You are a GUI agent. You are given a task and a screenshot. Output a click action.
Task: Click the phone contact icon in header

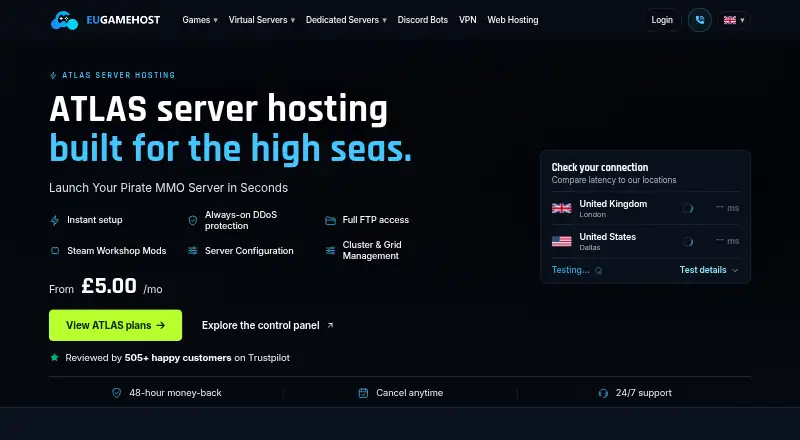[x=699, y=20]
